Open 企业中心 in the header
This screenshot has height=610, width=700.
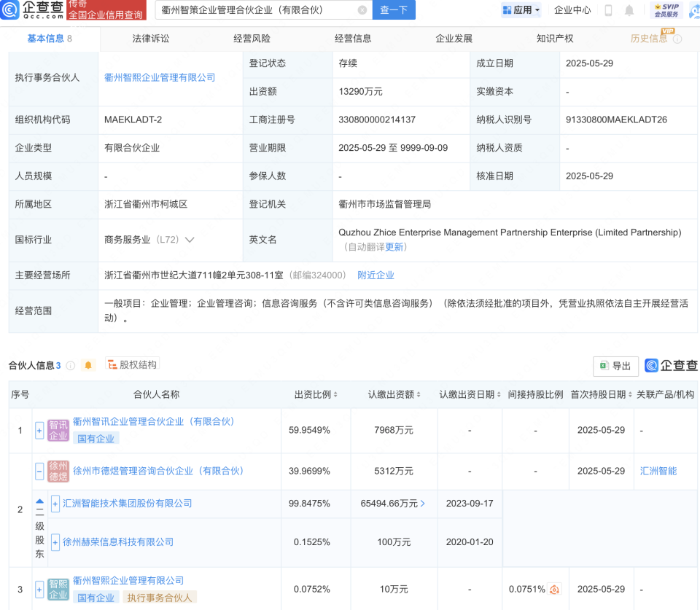click(572, 9)
